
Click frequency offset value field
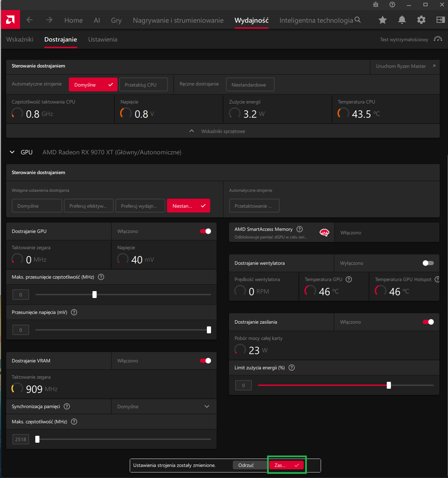tap(21, 295)
